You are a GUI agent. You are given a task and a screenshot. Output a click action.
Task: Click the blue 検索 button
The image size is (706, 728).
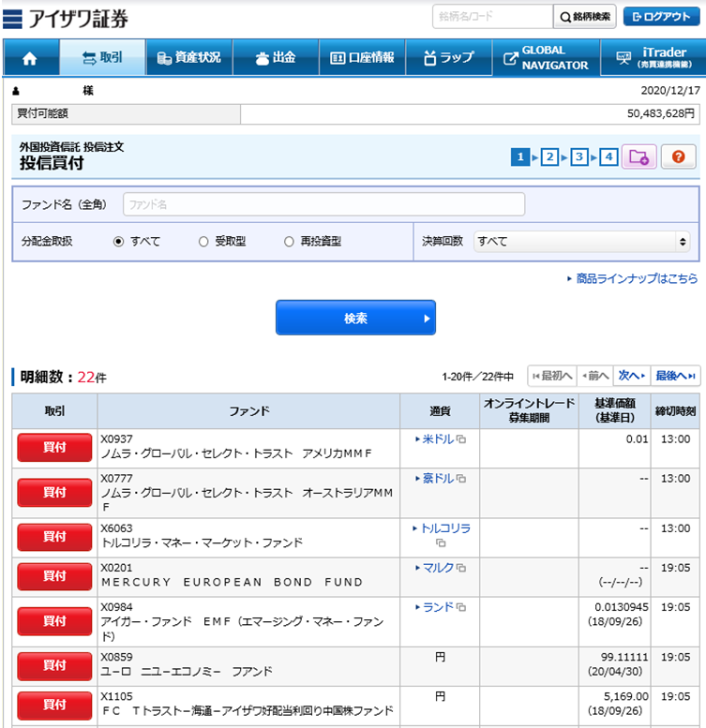coord(355,318)
